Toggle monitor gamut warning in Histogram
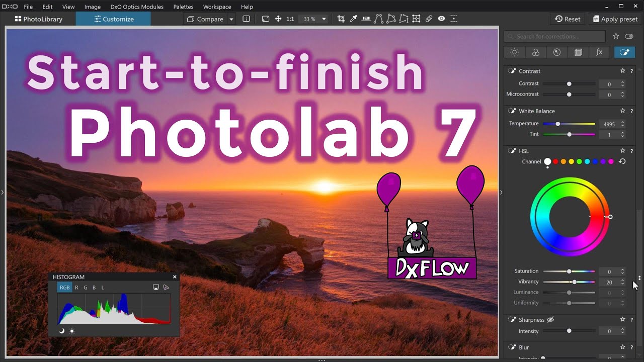This screenshot has width=644, height=362. 156,288
